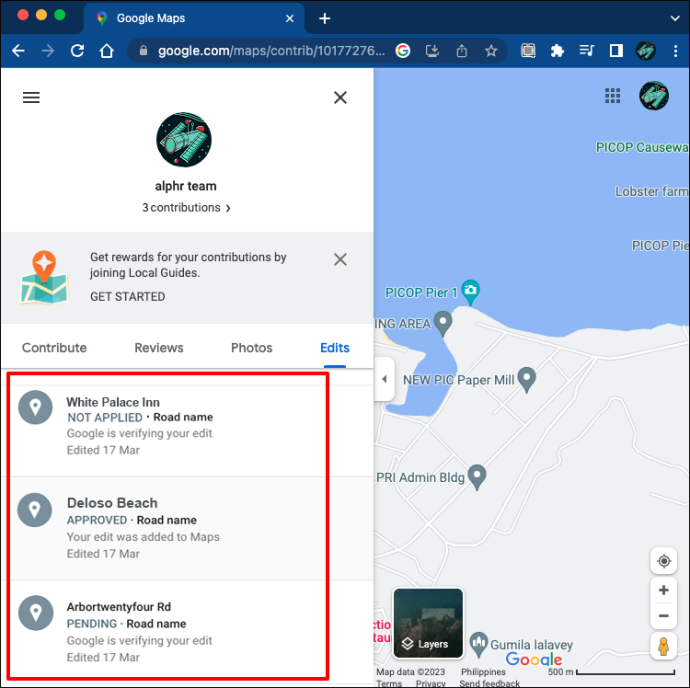The image size is (690, 688).
Task: Open the Chrome profile avatar in toolbar
Action: [x=646, y=51]
